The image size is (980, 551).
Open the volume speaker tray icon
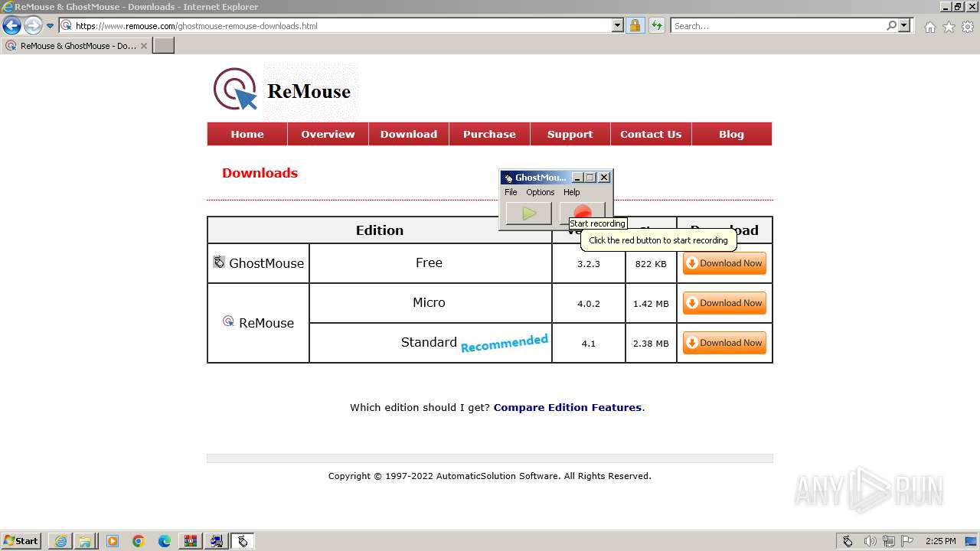pos(871,541)
